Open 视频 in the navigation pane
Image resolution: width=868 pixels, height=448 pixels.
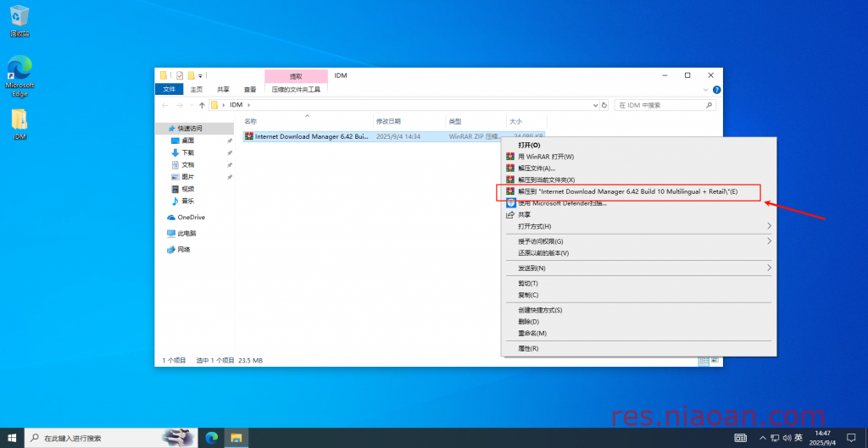187,189
